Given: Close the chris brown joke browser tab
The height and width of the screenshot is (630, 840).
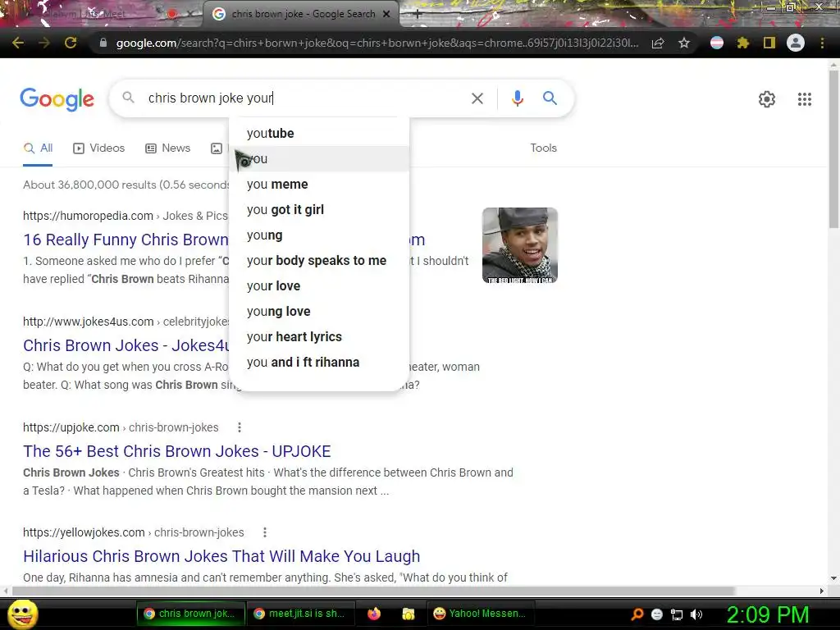Looking at the screenshot, I should (386, 15).
